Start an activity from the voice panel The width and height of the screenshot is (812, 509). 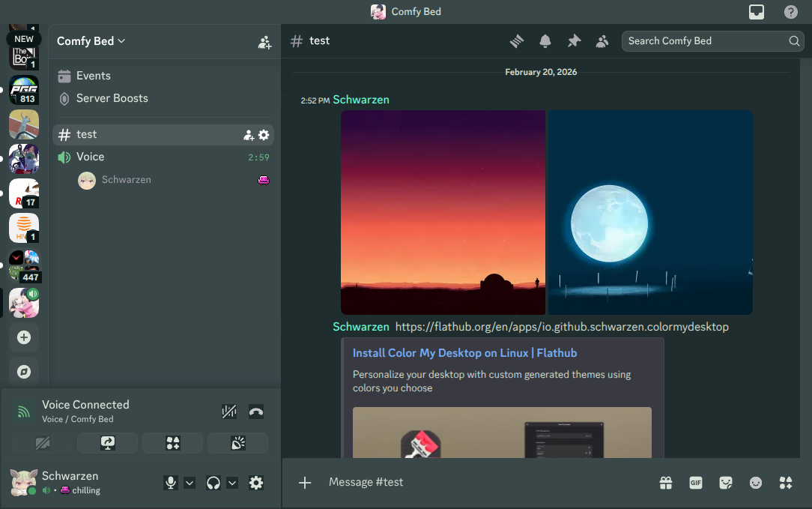point(173,443)
